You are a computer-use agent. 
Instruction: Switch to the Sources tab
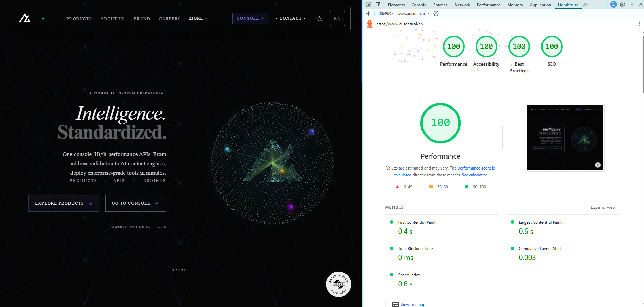[x=440, y=5]
